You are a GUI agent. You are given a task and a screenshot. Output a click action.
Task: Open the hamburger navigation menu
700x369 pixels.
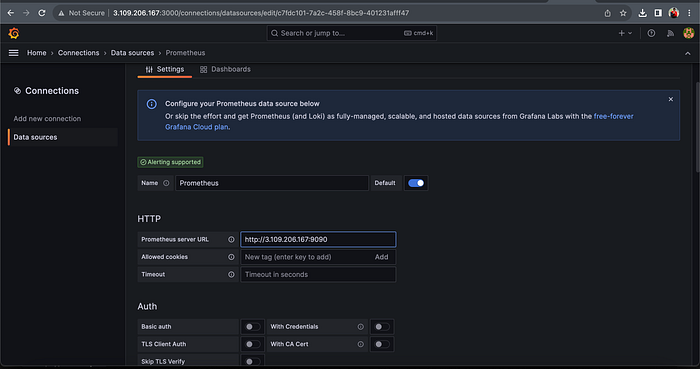[x=13, y=53]
